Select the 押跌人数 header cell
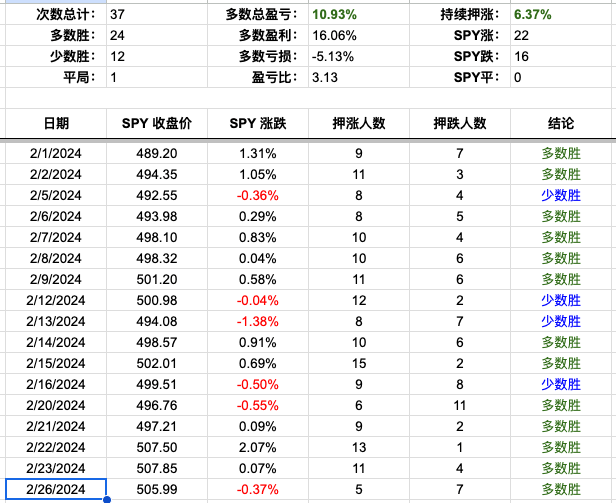616x503 pixels. click(x=460, y=123)
